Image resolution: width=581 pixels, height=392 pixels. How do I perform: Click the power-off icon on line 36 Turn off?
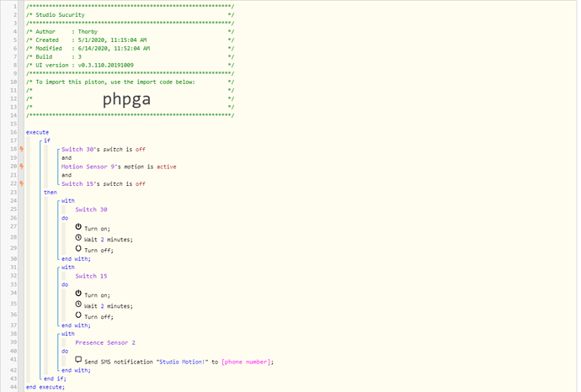point(78,315)
